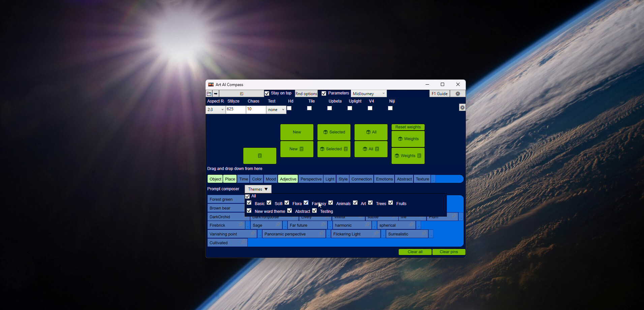The height and width of the screenshot is (310, 644).
Task: Pin the Flickering Light word tile
Action: coord(376,233)
